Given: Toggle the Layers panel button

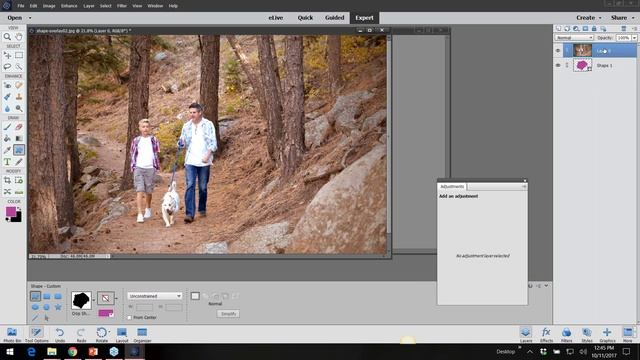Looking at the screenshot, I should [526, 335].
